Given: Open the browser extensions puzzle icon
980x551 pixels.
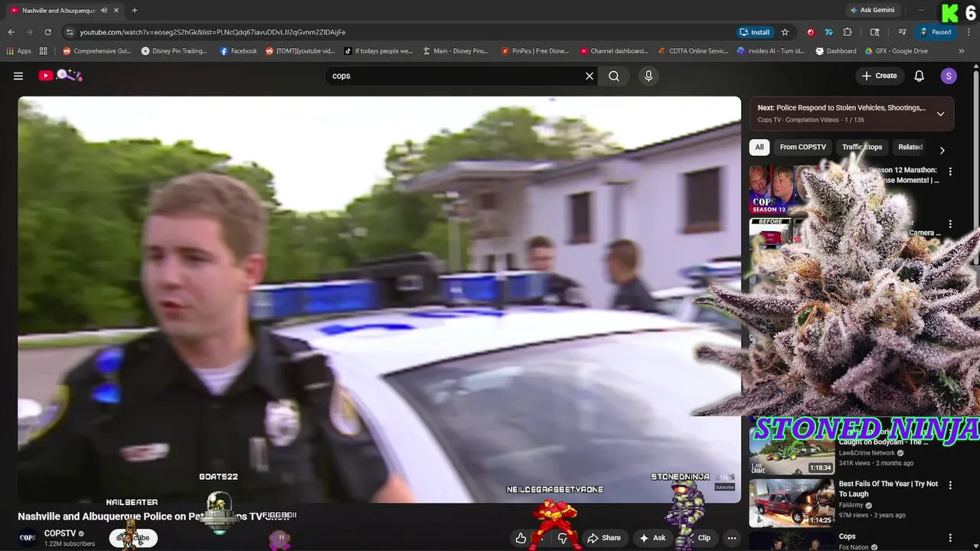Looking at the screenshot, I should tap(847, 32).
